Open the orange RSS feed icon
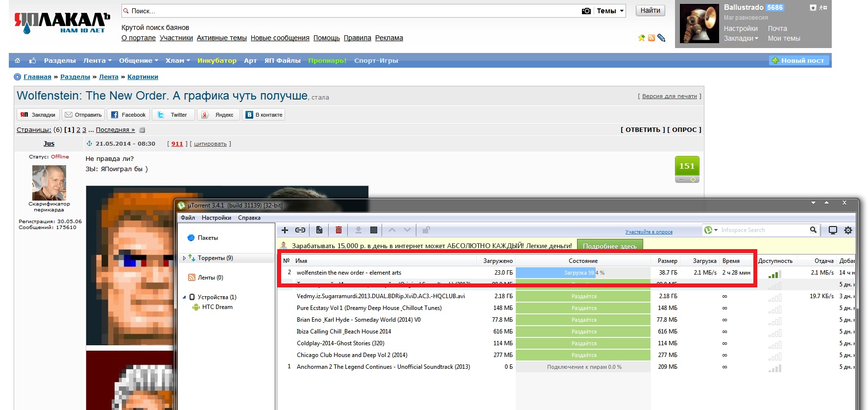Viewport: 868px width, 410px height. pos(651,38)
